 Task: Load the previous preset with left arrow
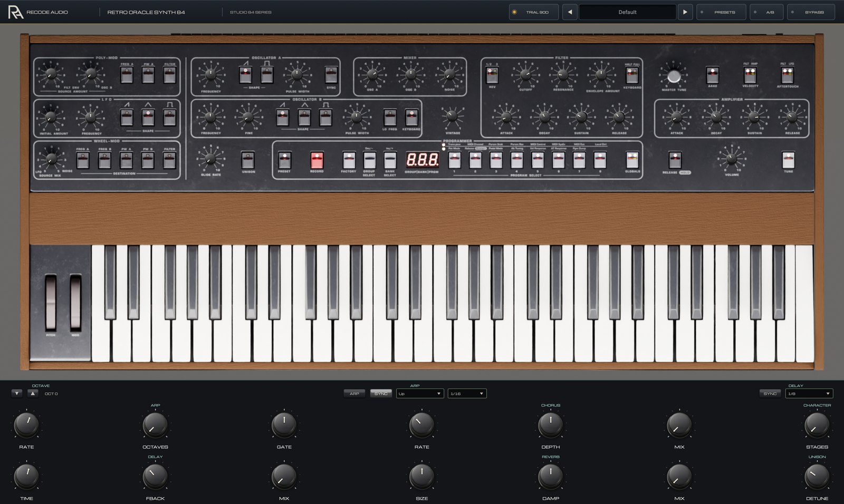pyautogui.click(x=570, y=12)
